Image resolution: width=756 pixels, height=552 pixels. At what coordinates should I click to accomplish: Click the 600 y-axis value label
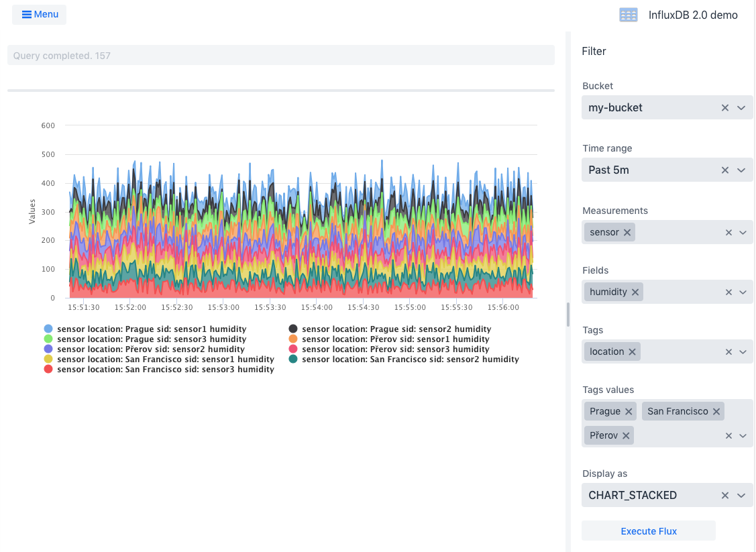pyautogui.click(x=48, y=125)
